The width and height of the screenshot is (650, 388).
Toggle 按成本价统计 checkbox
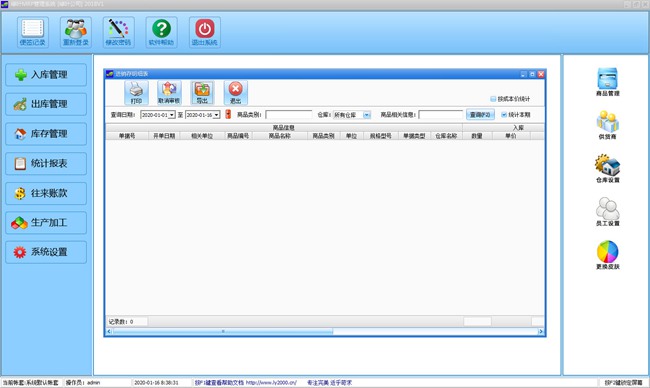click(493, 99)
